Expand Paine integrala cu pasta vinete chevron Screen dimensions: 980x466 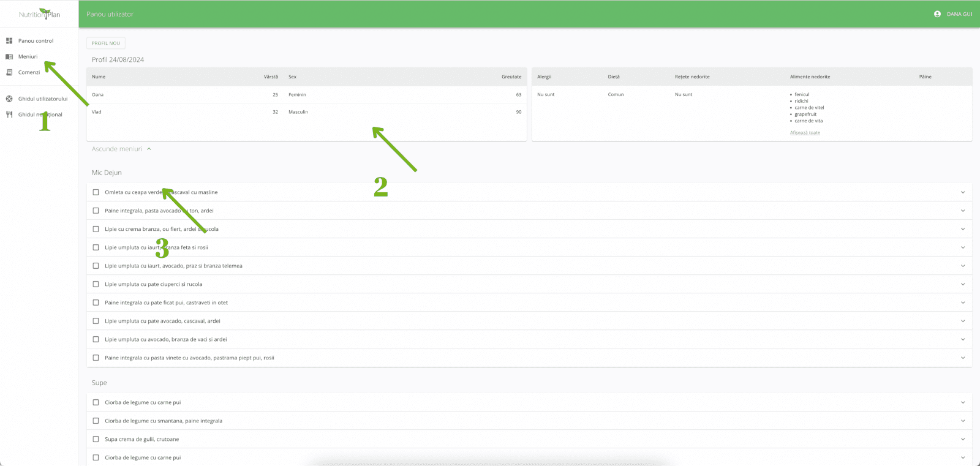point(963,358)
